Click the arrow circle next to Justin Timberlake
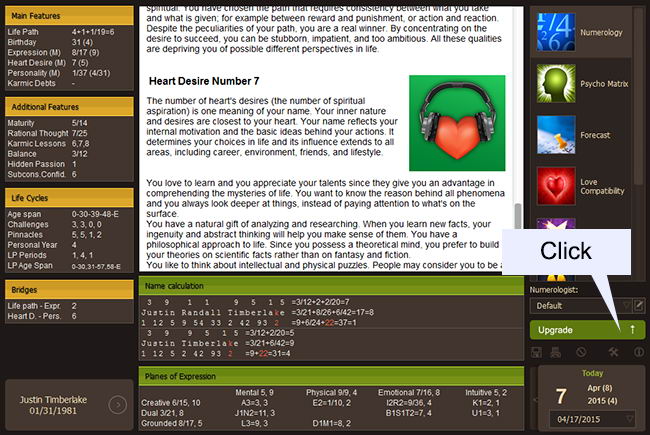 tap(117, 405)
